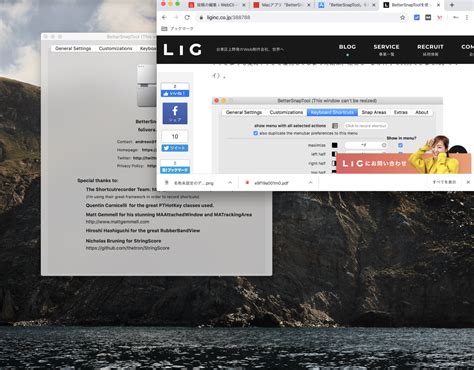
Task: Close the WebCl browser tab
Action: pyautogui.click(x=244, y=5)
